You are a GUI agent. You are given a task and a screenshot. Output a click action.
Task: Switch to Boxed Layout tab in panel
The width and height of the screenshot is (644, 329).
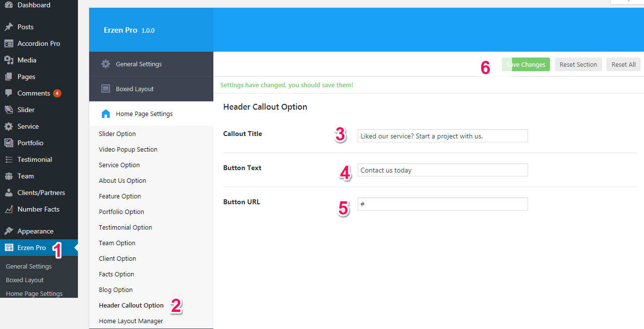(x=151, y=89)
